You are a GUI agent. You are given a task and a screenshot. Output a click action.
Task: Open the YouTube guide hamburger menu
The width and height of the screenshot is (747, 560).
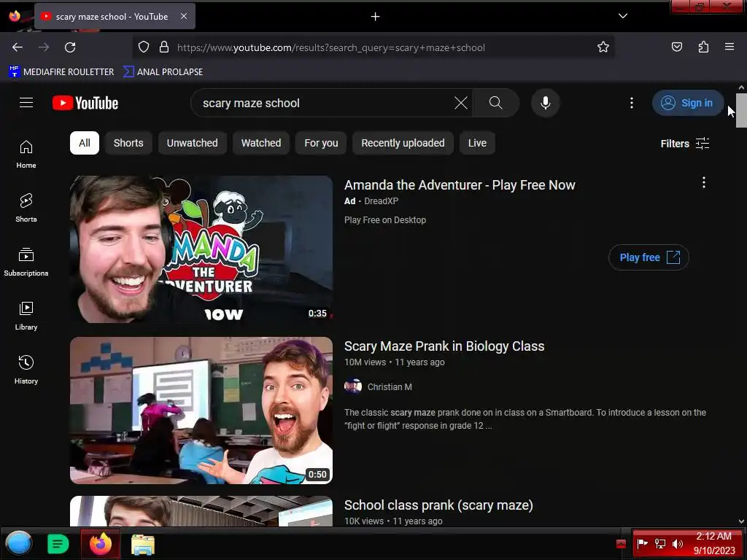26,103
